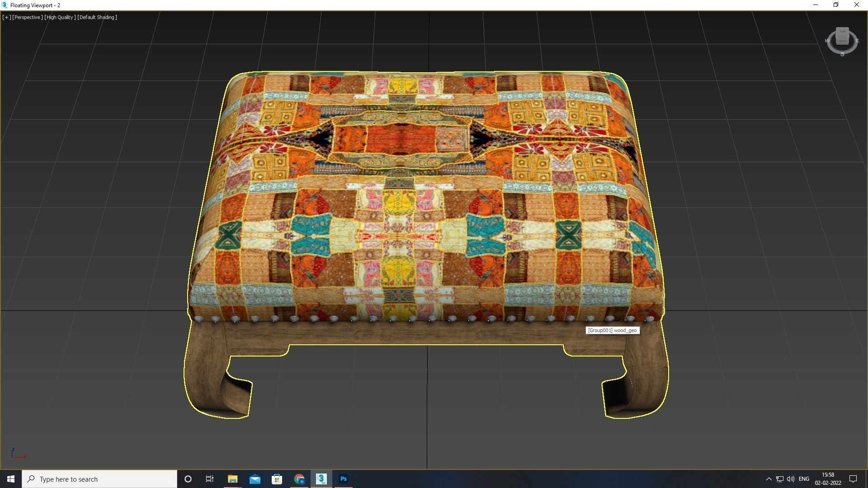Open the Windows Start menu

click(11, 479)
